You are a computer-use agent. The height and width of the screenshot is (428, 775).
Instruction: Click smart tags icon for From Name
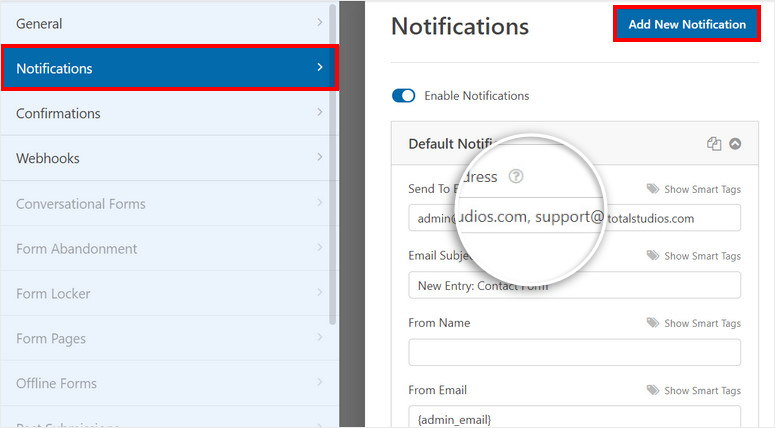tap(653, 323)
